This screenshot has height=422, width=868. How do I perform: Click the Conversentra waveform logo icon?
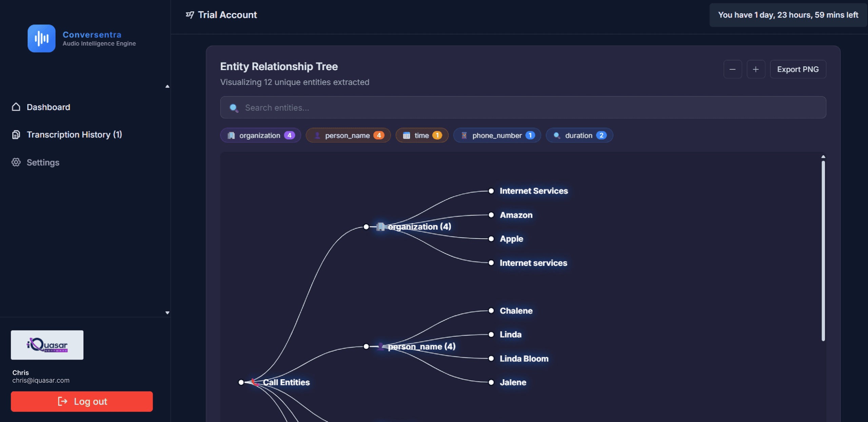click(x=41, y=38)
